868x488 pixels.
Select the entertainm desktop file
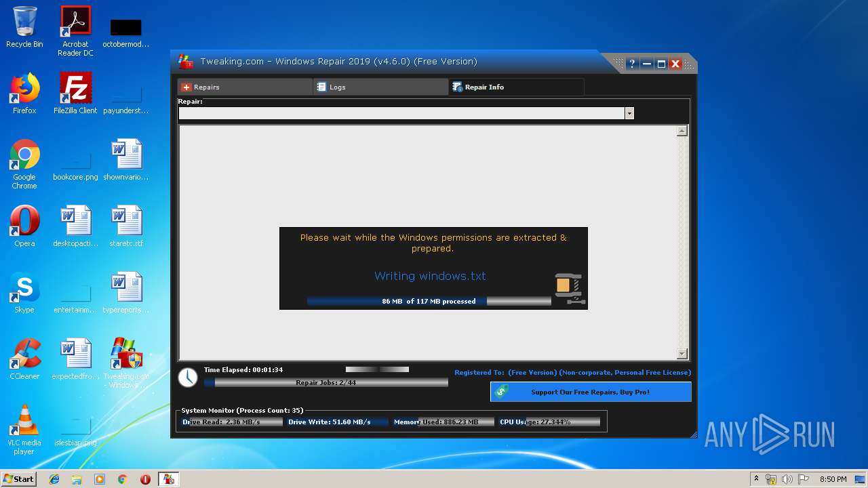[x=75, y=298]
